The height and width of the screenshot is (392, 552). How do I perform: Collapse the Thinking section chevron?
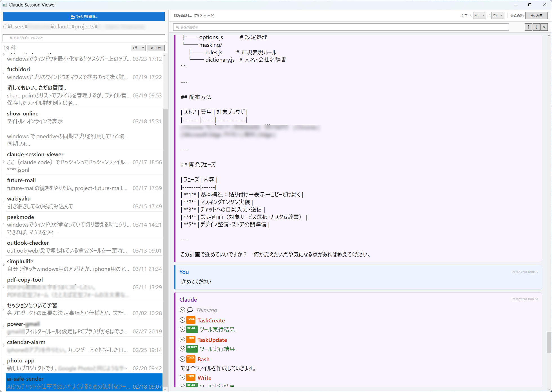pyautogui.click(x=182, y=310)
